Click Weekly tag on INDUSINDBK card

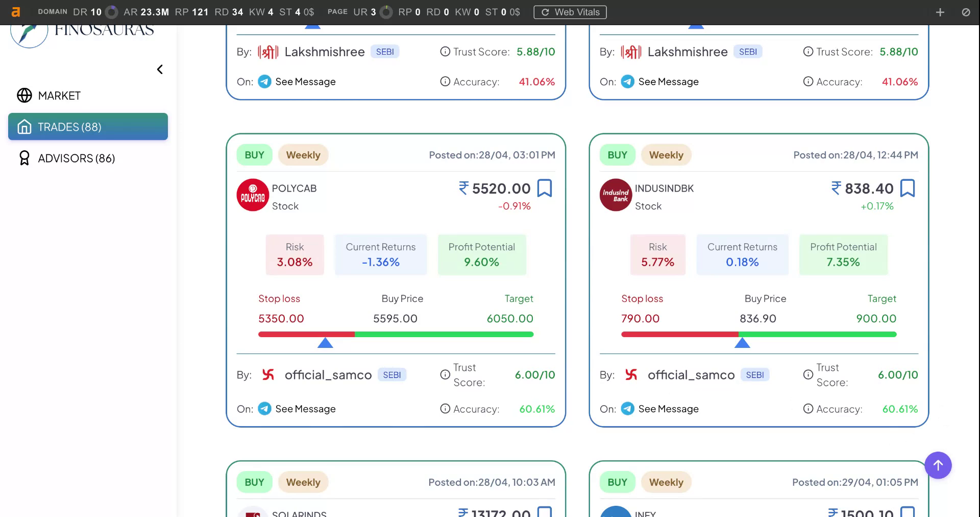point(666,155)
